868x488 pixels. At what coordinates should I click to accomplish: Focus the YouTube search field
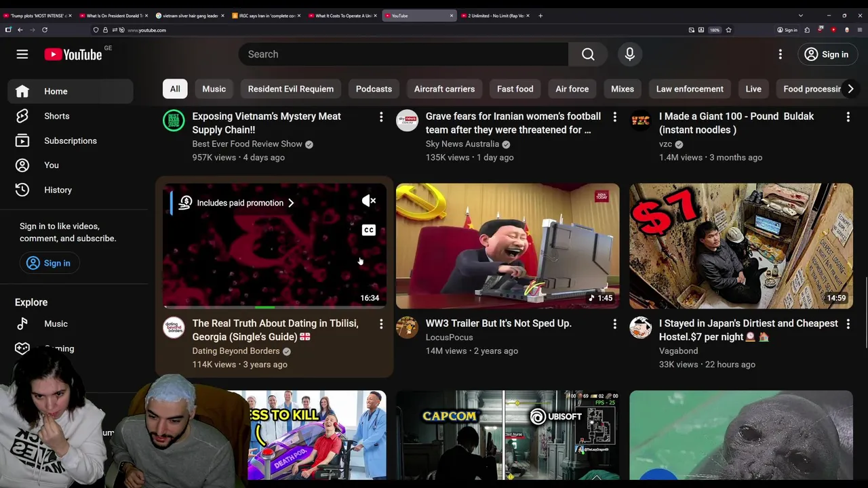point(403,54)
